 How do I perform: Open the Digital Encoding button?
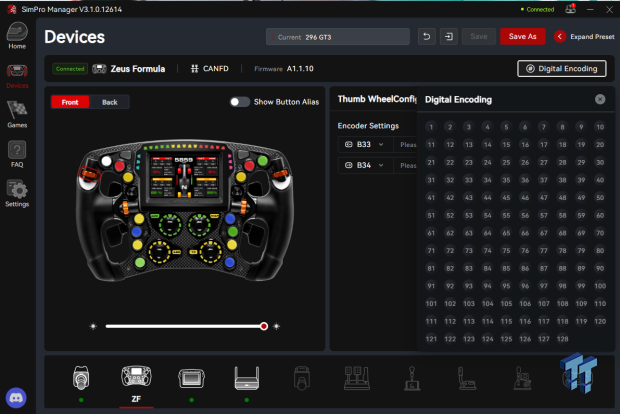(561, 69)
